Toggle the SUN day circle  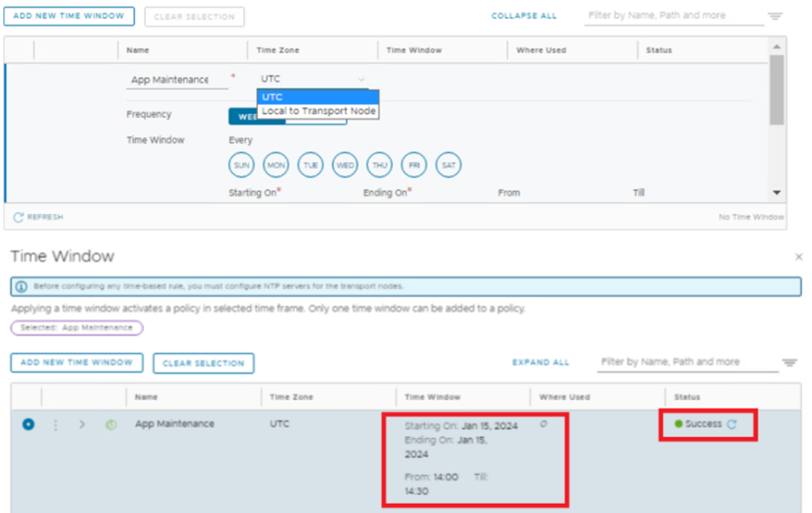click(x=241, y=166)
